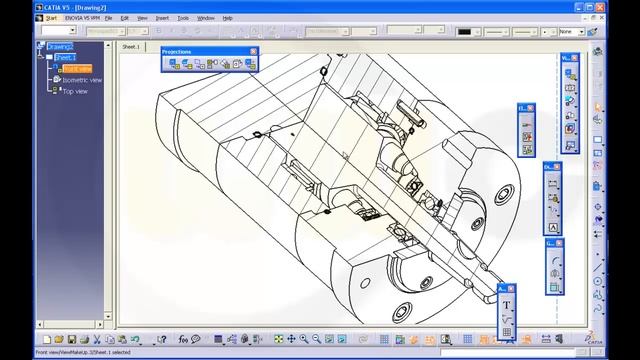Click the Zoom Out magnifier icon

(317, 339)
